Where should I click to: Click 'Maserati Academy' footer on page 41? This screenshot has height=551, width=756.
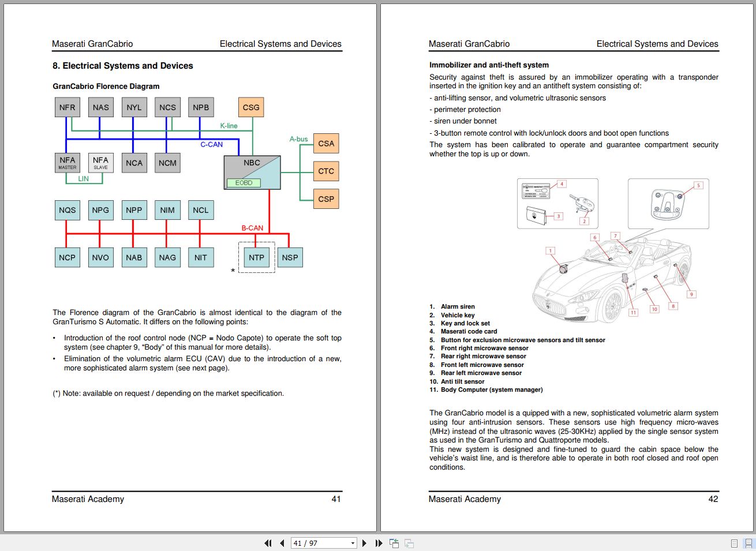click(88, 499)
